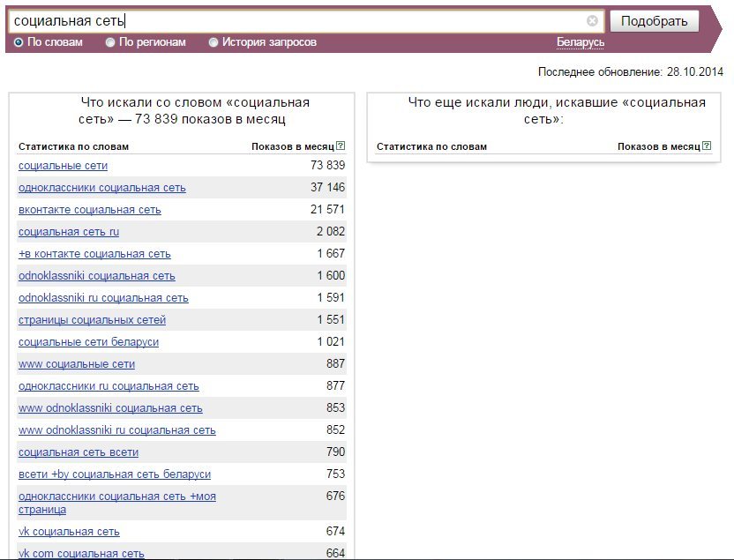The height and width of the screenshot is (560, 734).
Task: Open «социальные сети беларуси» keyword link
Action: (88, 342)
